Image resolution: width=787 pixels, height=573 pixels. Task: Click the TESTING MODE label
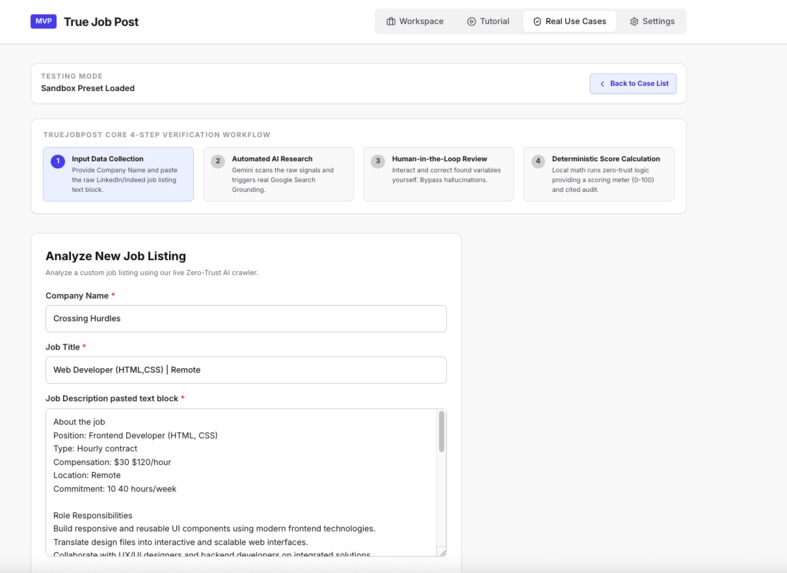coord(72,76)
